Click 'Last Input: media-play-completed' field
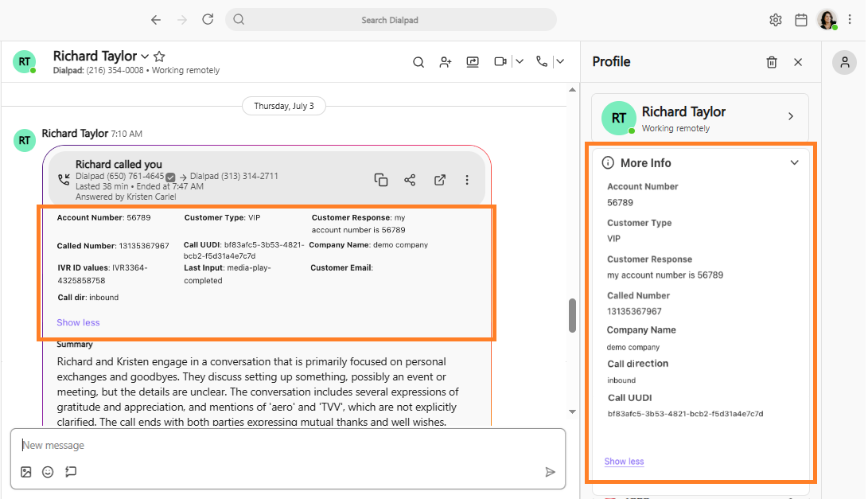 tap(228, 274)
